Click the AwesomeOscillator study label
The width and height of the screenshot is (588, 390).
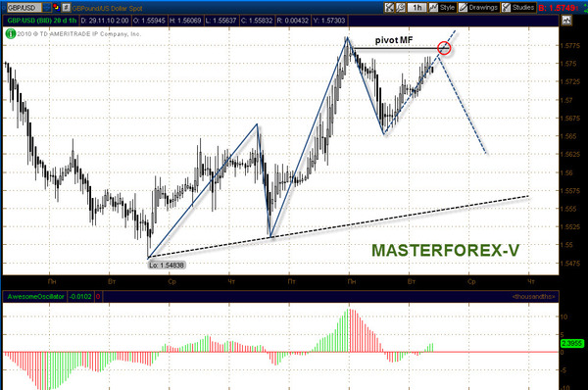(35, 297)
